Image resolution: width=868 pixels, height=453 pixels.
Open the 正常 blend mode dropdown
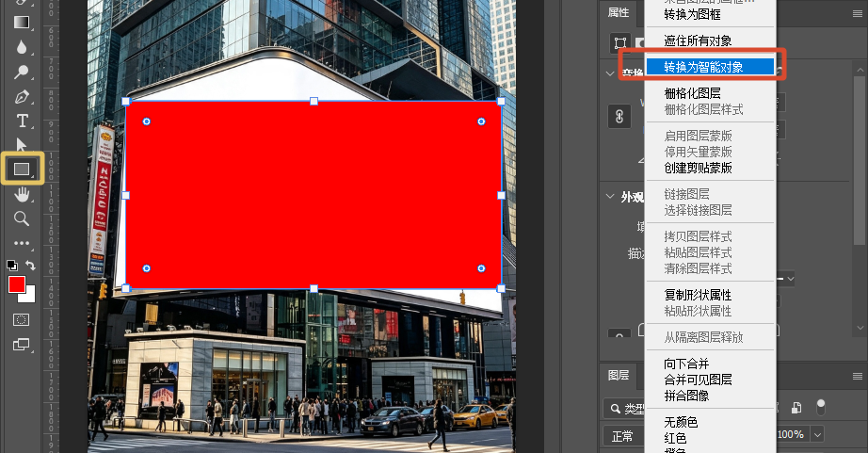pos(625,436)
